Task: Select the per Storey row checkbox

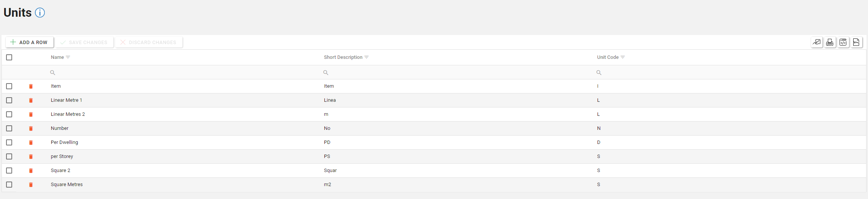Action: coord(9,156)
